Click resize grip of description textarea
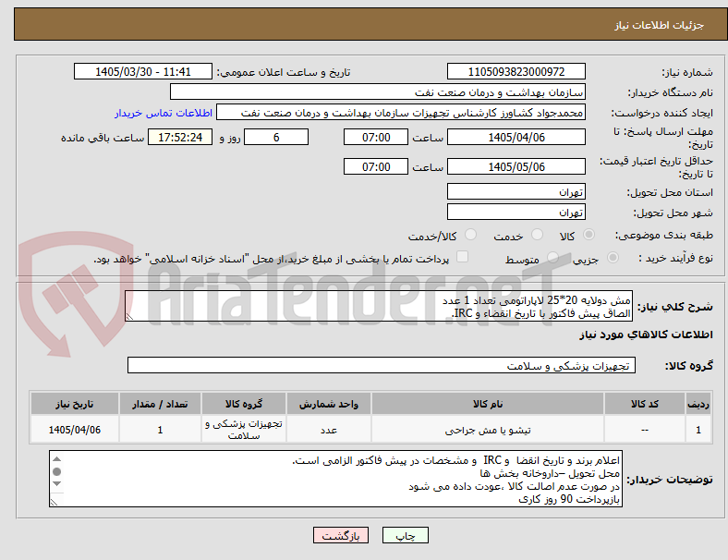This screenshot has height=560, width=728. point(129,317)
